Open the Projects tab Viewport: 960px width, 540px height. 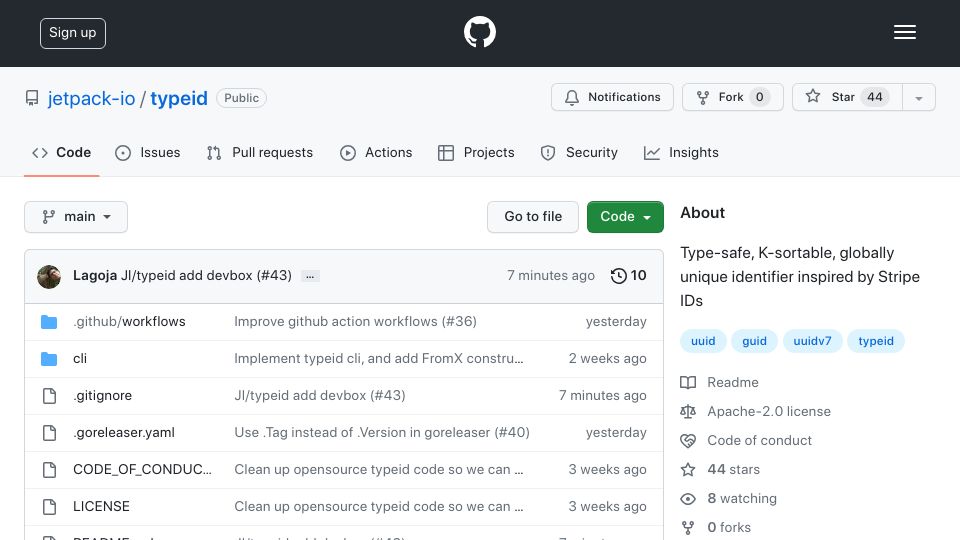[x=476, y=152]
